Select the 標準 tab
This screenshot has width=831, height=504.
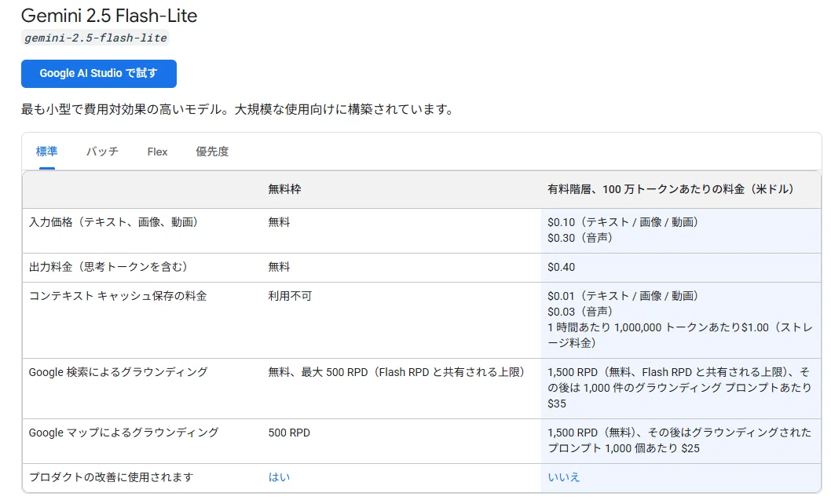[x=46, y=152]
